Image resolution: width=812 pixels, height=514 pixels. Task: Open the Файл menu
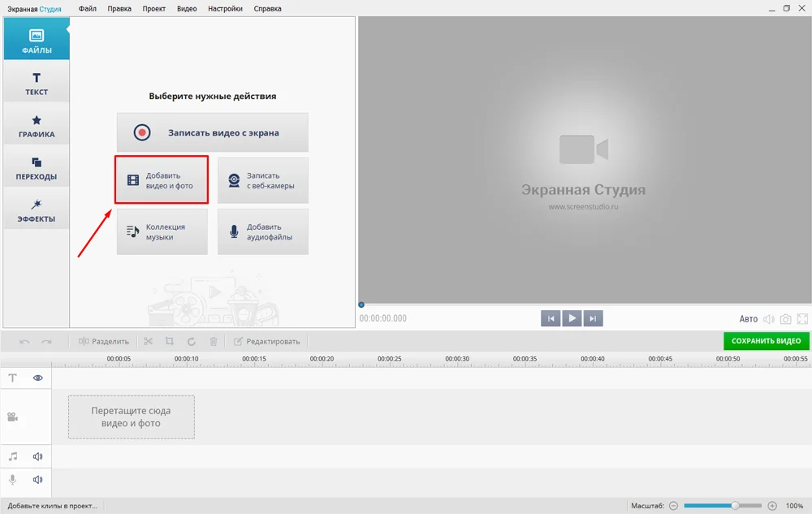pyautogui.click(x=88, y=9)
